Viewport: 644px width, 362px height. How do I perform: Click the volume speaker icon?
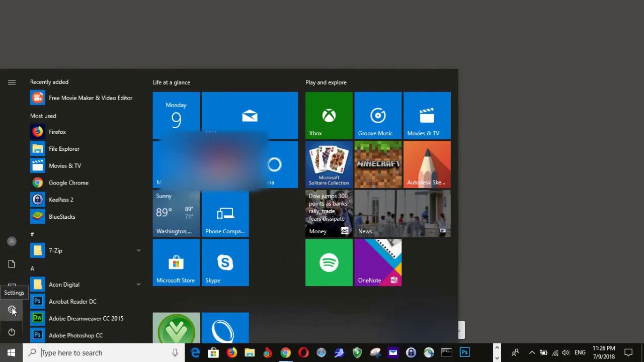coord(566,353)
